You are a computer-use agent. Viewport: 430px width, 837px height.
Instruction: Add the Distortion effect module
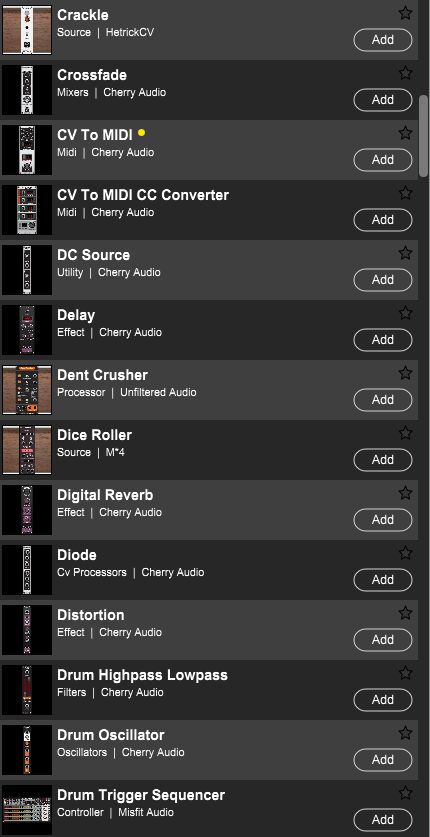coord(383,639)
